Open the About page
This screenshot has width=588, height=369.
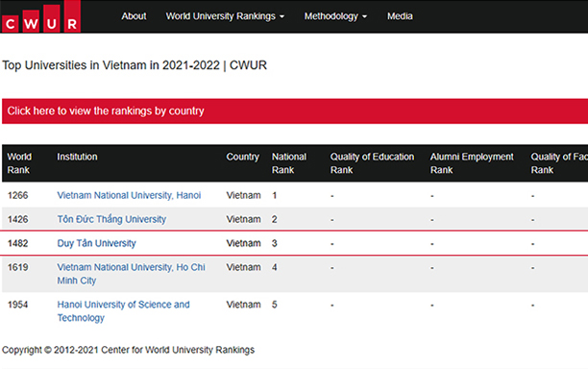coord(134,16)
